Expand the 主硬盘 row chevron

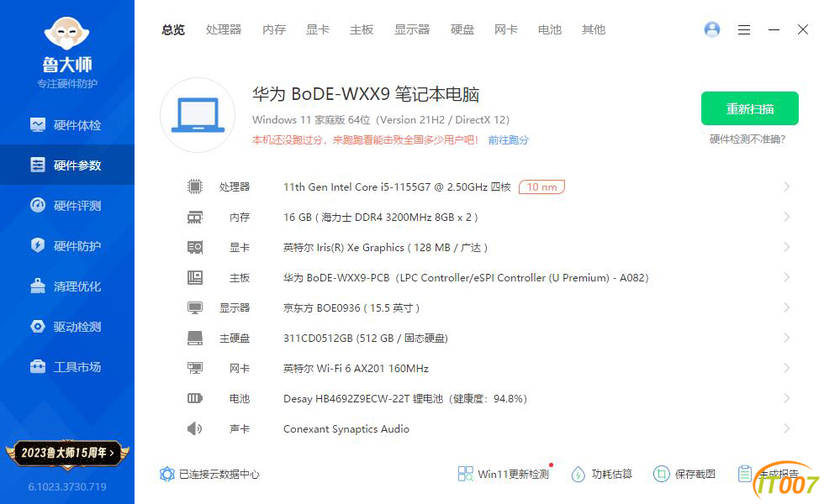click(x=787, y=338)
